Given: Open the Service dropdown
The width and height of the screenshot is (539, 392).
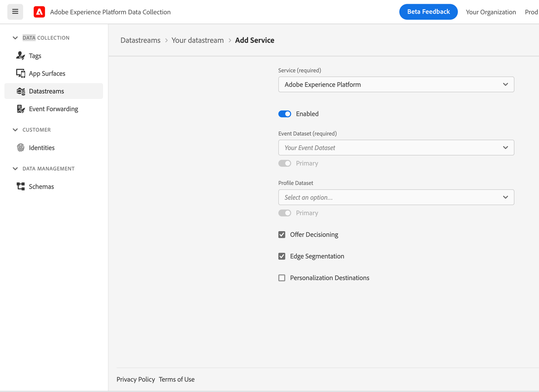Looking at the screenshot, I should [x=396, y=84].
